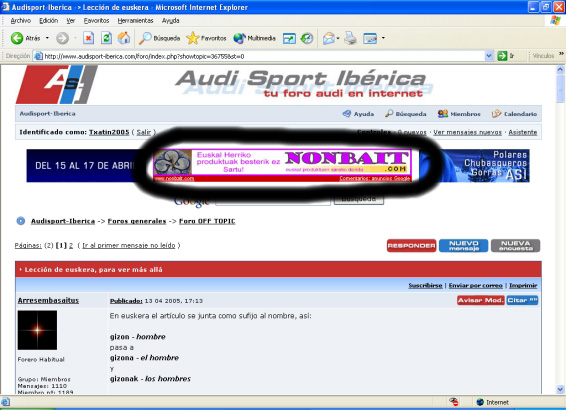Open the dropdown next to Atrás button

47,38
